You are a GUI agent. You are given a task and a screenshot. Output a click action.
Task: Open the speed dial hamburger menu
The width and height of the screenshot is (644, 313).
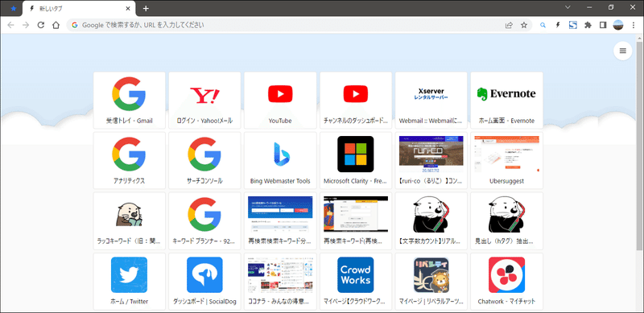622,51
